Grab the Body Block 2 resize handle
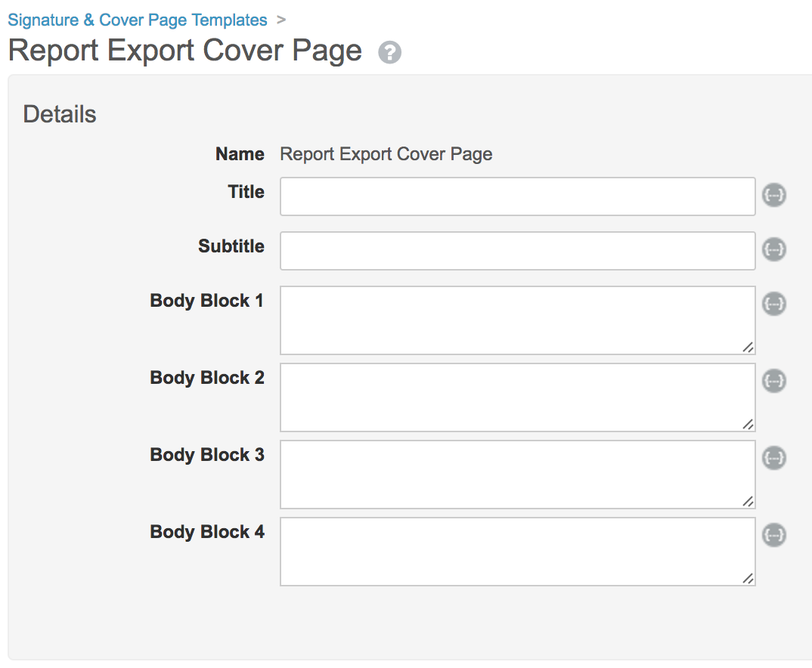812x668 pixels. tap(748, 424)
